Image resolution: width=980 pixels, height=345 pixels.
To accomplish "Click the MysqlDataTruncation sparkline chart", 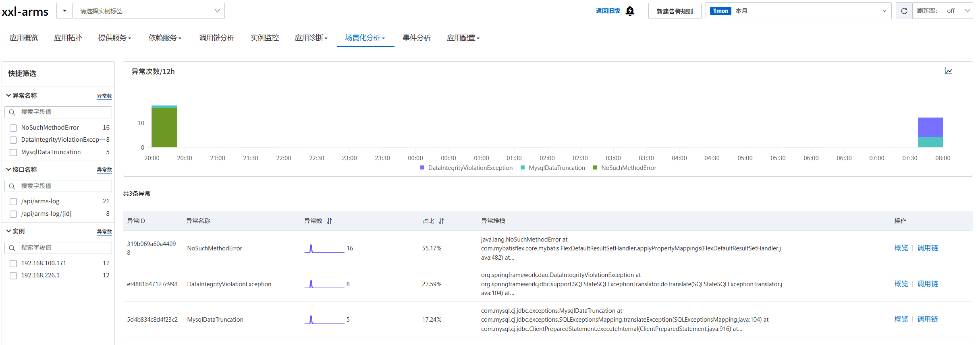I will tap(324, 320).
